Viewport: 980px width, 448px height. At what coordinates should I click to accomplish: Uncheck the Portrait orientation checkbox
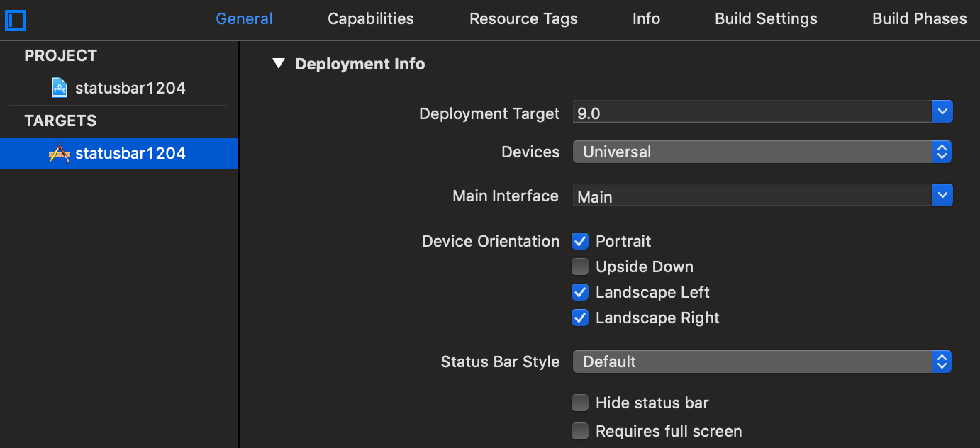click(580, 241)
